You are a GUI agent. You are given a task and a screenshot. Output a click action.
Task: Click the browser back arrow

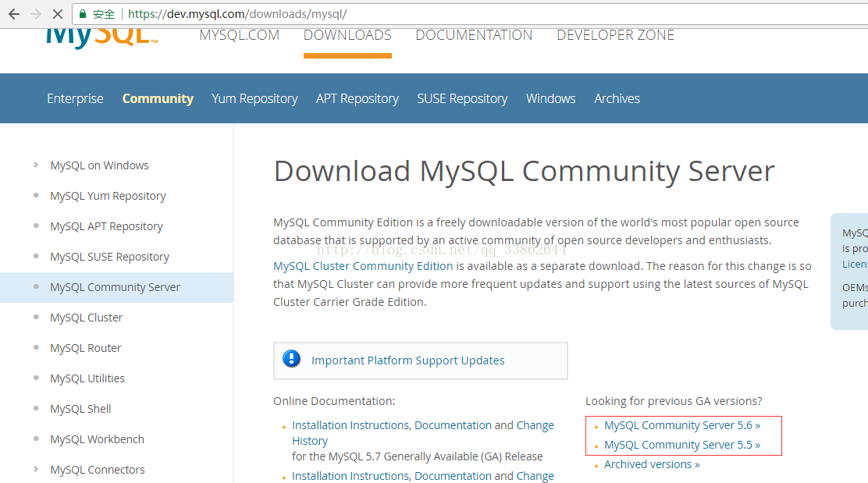(14, 14)
